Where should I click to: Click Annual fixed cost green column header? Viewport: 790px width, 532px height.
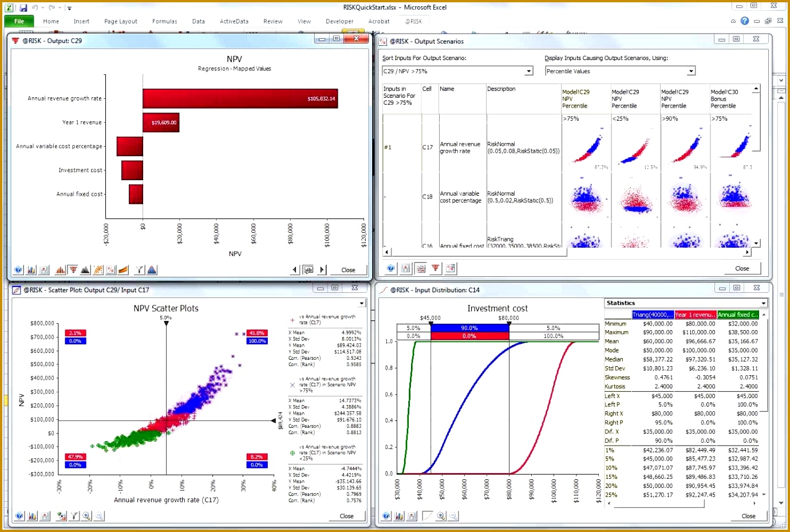click(x=737, y=315)
